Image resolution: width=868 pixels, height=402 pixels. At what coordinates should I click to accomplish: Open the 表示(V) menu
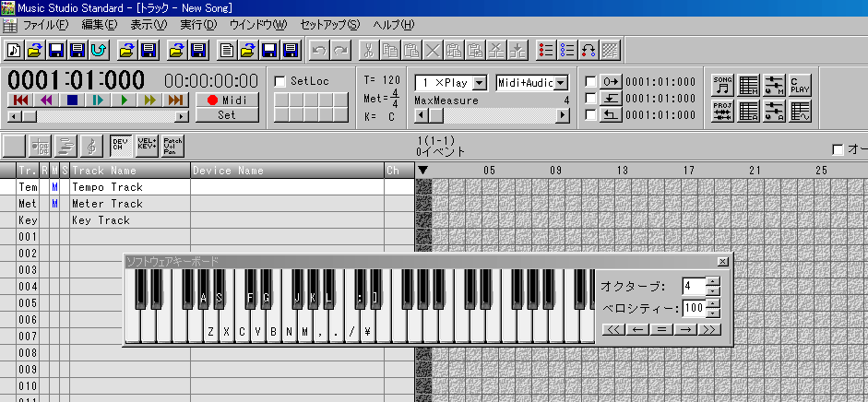tap(149, 25)
